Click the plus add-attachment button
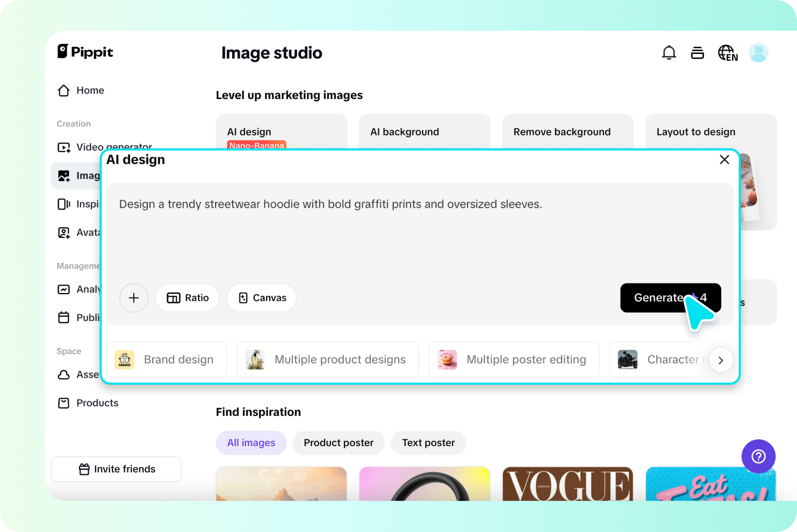 point(134,298)
